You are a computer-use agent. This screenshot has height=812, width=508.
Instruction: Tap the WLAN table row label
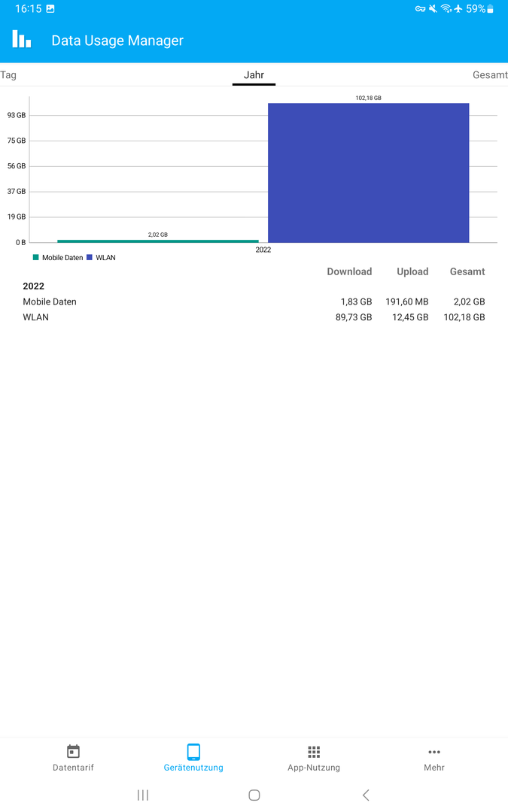[x=35, y=317]
